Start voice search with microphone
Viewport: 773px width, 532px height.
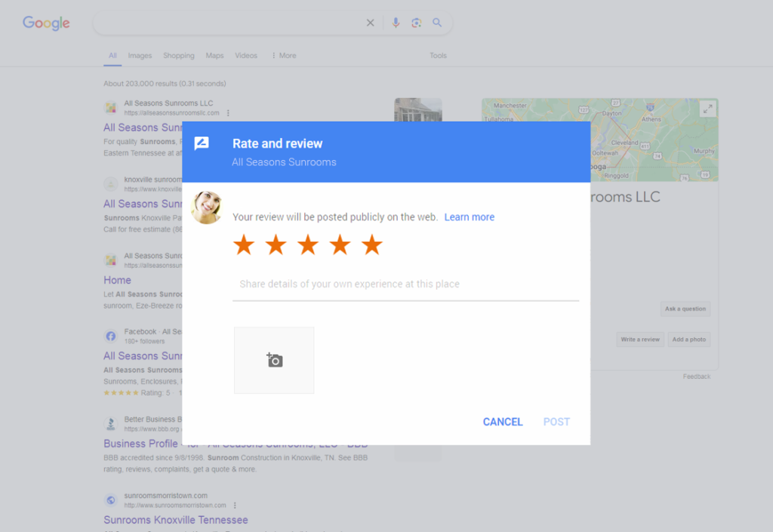396,23
